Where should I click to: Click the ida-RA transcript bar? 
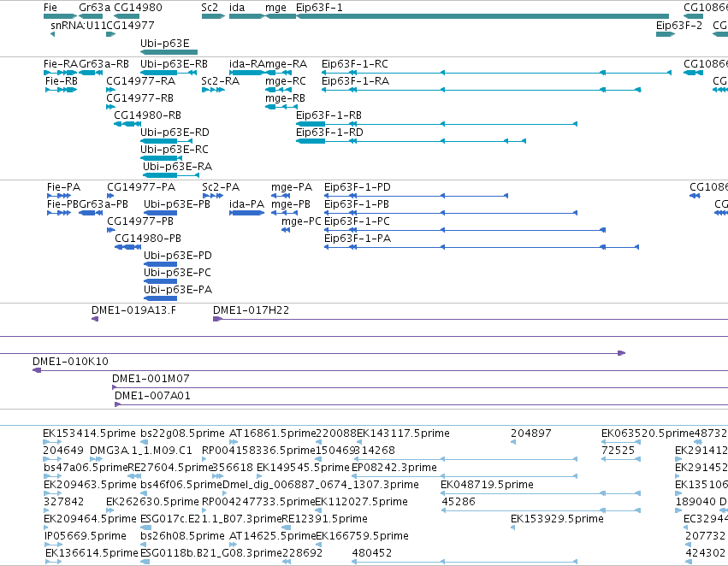[x=246, y=73]
